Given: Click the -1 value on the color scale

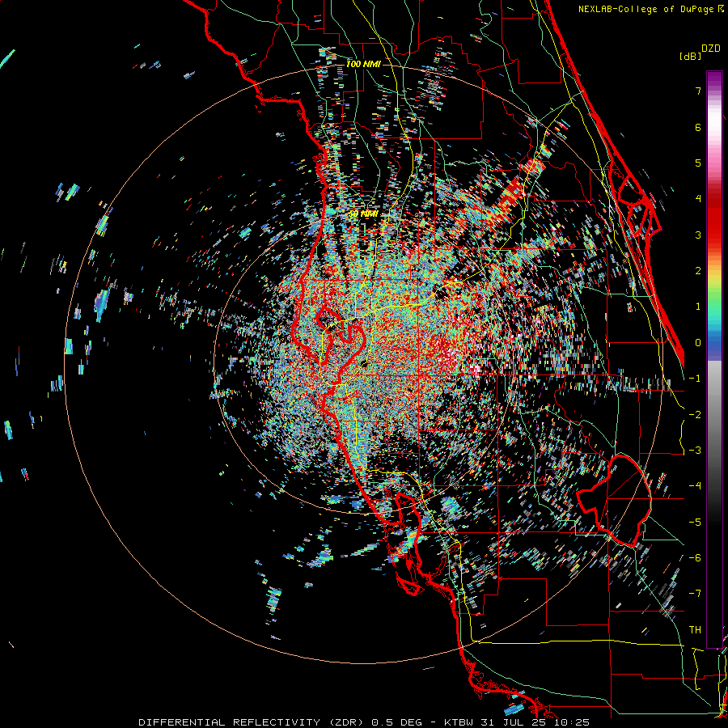Looking at the screenshot, I should (695, 379).
